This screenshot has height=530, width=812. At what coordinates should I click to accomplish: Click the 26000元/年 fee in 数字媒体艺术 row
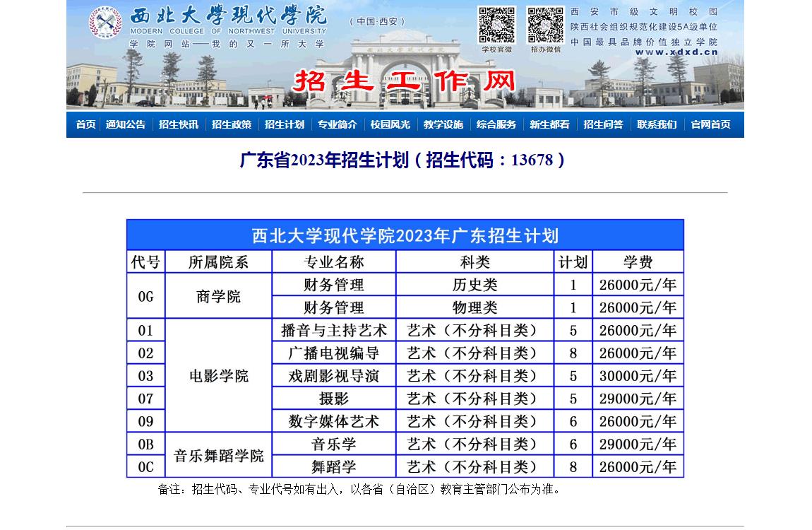tap(638, 421)
